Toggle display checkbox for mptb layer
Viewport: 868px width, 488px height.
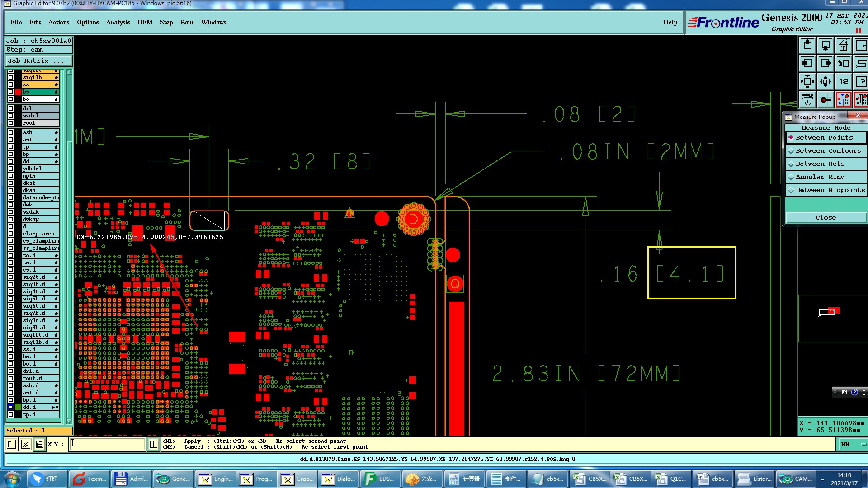[11, 176]
